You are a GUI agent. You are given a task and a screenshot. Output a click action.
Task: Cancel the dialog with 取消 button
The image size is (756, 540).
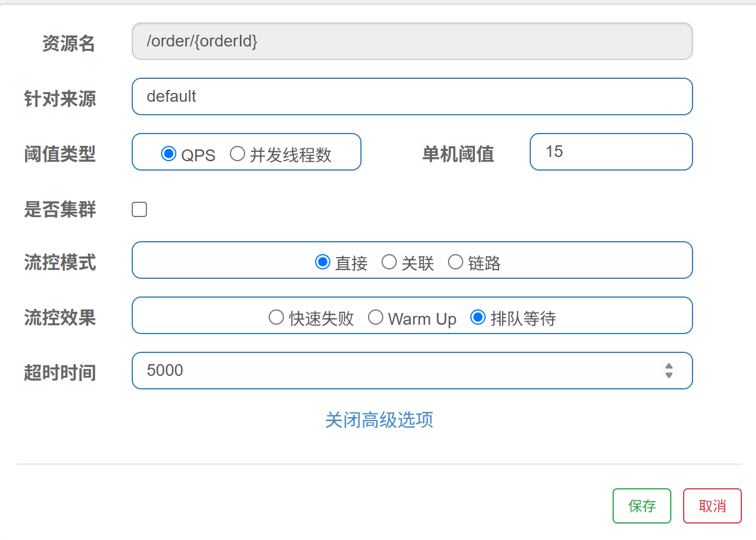pos(712,506)
